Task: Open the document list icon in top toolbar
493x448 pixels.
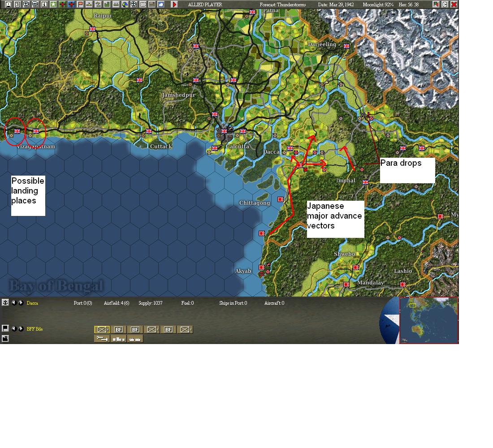Action: (x=17, y=4)
